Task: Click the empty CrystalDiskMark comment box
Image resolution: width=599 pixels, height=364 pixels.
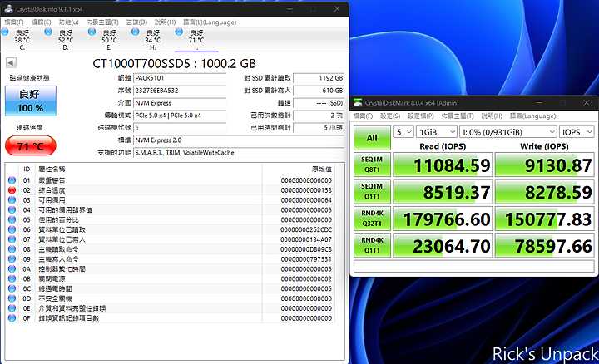Action: point(474,266)
